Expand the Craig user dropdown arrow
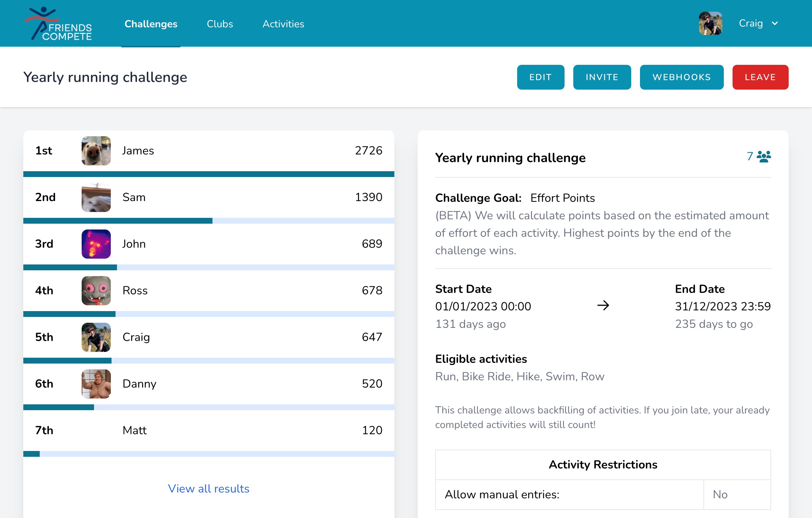This screenshot has height=518, width=812. click(x=775, y=24)
